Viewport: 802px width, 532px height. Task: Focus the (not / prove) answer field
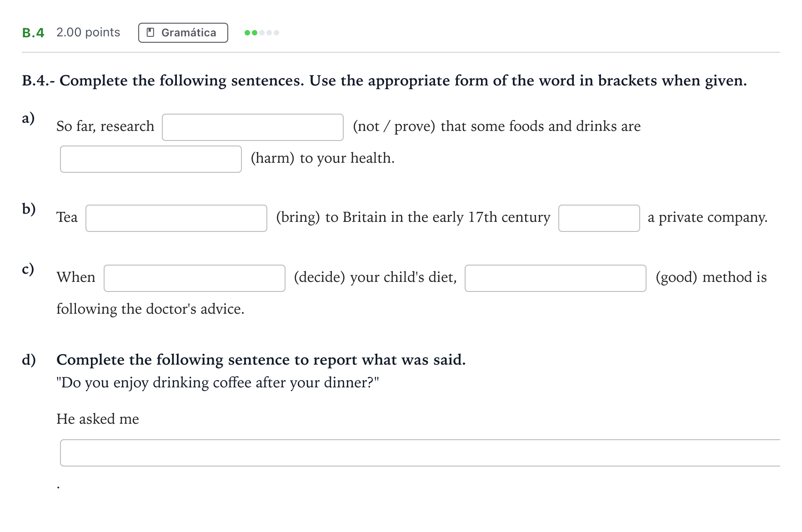click(253, 127)
